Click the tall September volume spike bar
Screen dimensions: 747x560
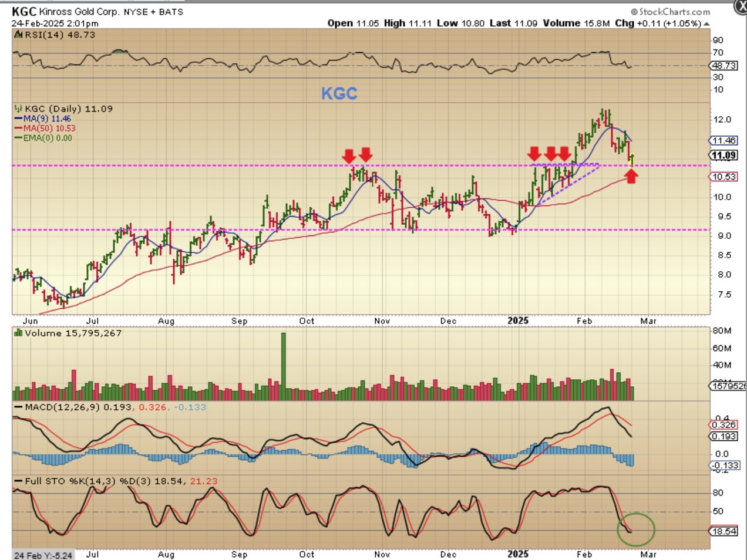(x=284, y=366)
